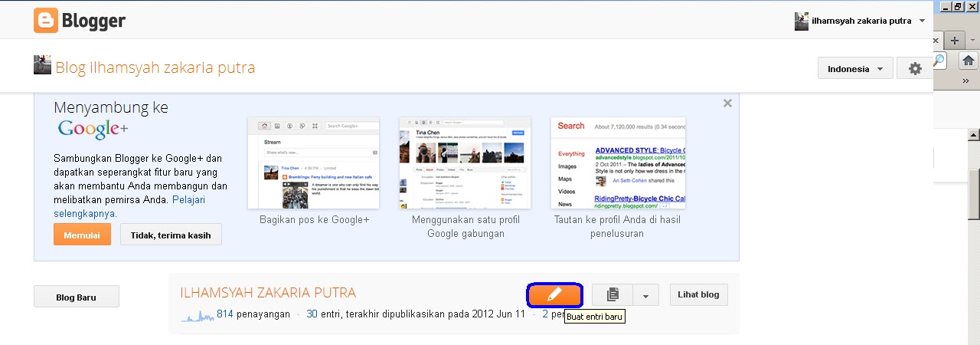980x345 pixels.
Task: Click the 814 pageviews count link
Action: tap(225, 314)
